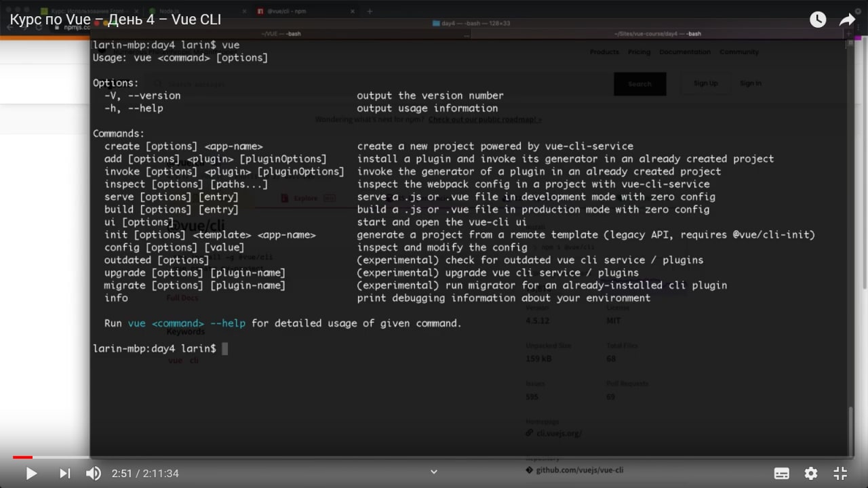Click the 2:51 / 2:11:34 time display
The image size is (868, 488).
pyautogui.click(x=145, y=473)
